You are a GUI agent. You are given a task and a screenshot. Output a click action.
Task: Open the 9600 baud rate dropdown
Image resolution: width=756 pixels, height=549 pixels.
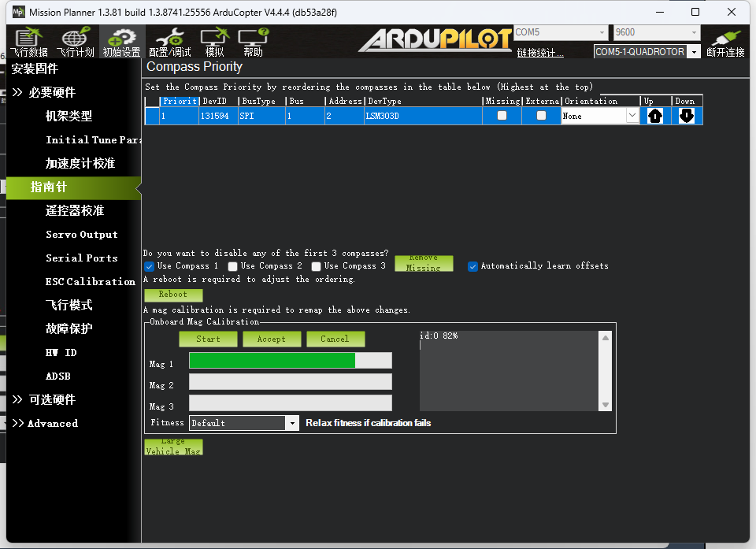tap(694, 32)
